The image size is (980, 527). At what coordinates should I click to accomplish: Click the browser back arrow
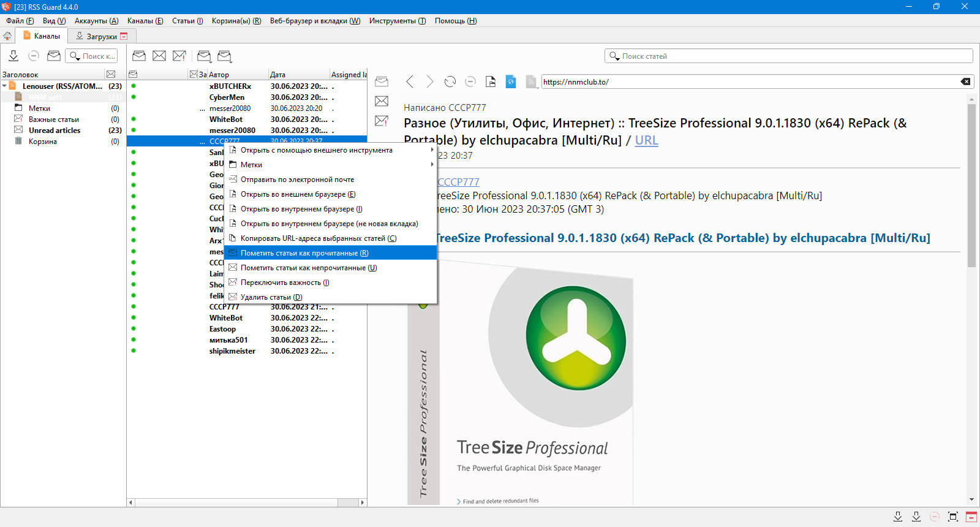pos(410,82)
